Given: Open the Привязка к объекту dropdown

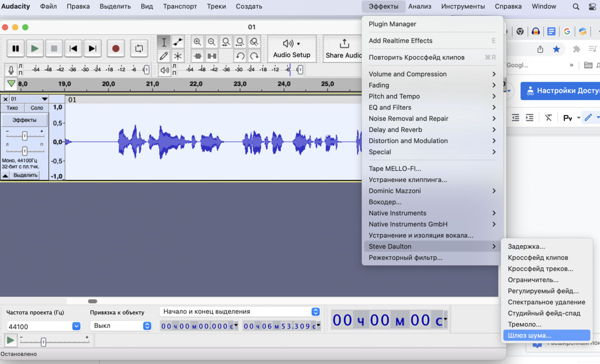Looking at the screenshot, I should pyautogui.click(x=120, y=325).
